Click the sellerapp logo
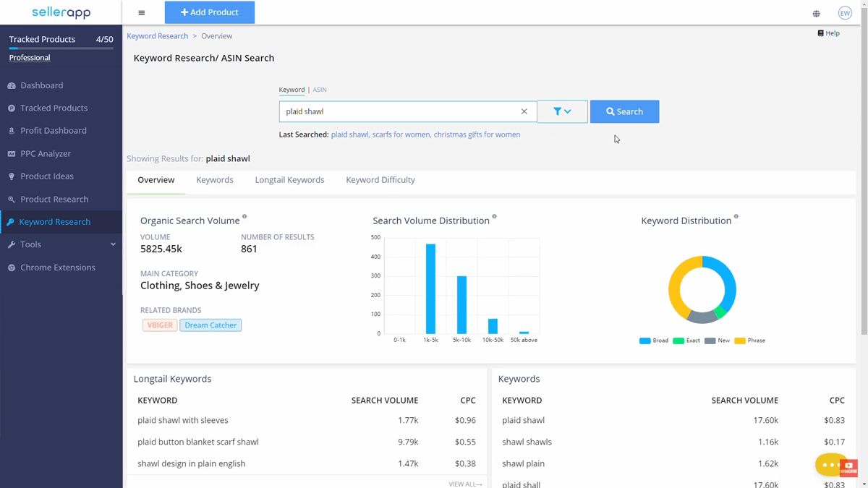This screenshot has height=488, width=868. tap(61, 12)
